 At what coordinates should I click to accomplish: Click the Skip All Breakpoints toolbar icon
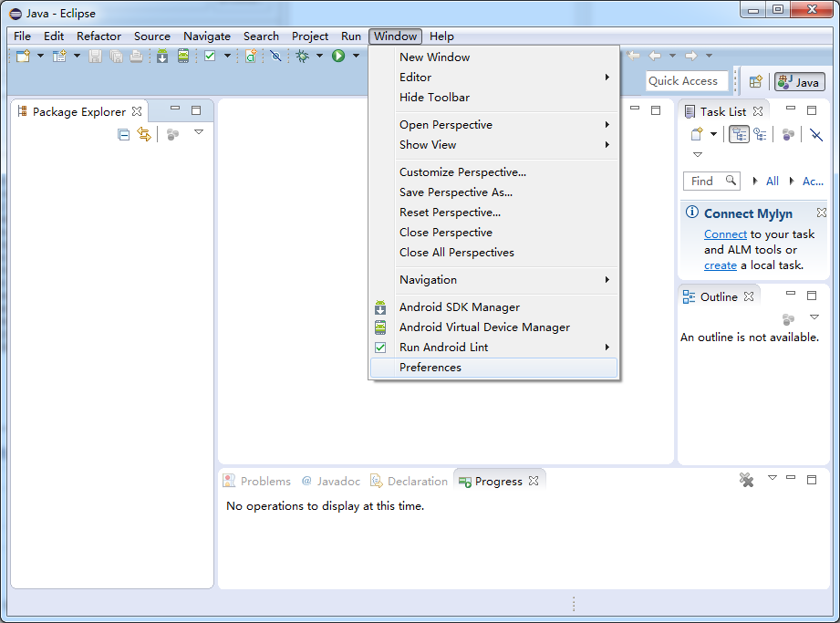pyautogui.click(x=275, y=56)
